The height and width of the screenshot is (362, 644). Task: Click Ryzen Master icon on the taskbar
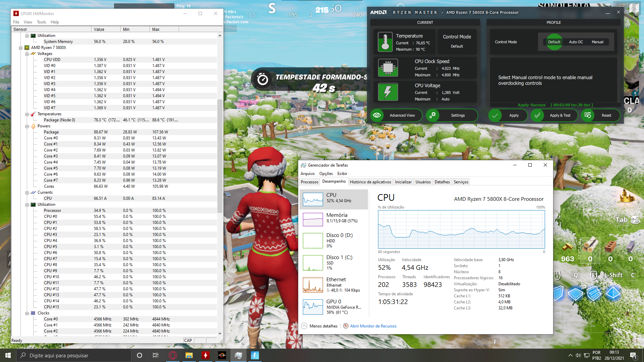[x=222, y=355]
